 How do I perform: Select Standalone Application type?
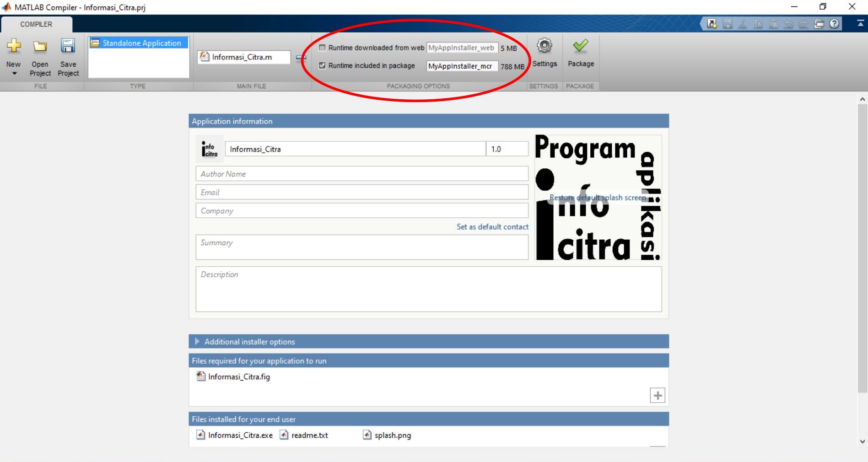[138, 43]
